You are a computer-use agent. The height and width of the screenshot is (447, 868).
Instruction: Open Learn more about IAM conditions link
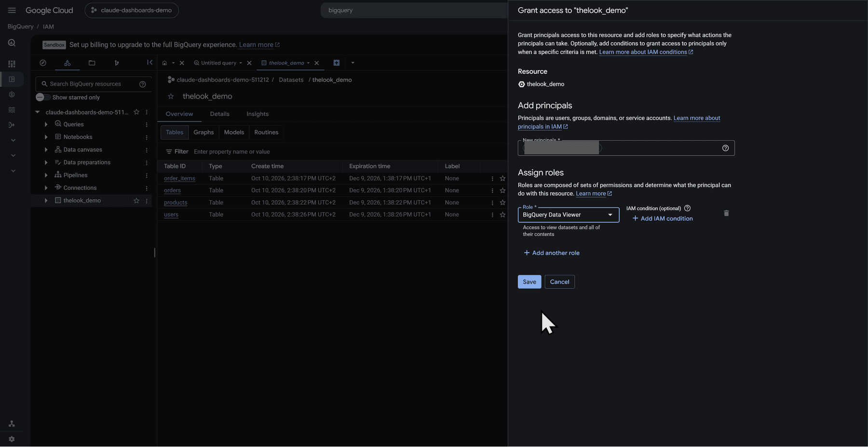(x=646, y=52)
